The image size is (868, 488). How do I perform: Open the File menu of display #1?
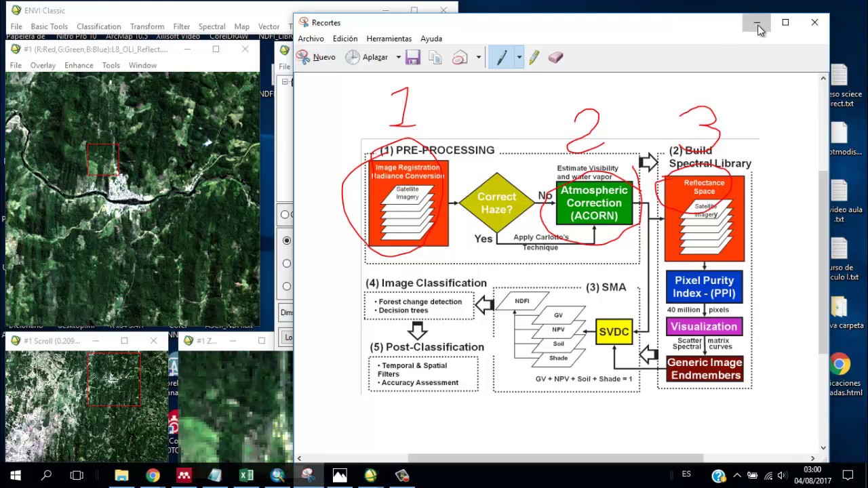point(16,65)
